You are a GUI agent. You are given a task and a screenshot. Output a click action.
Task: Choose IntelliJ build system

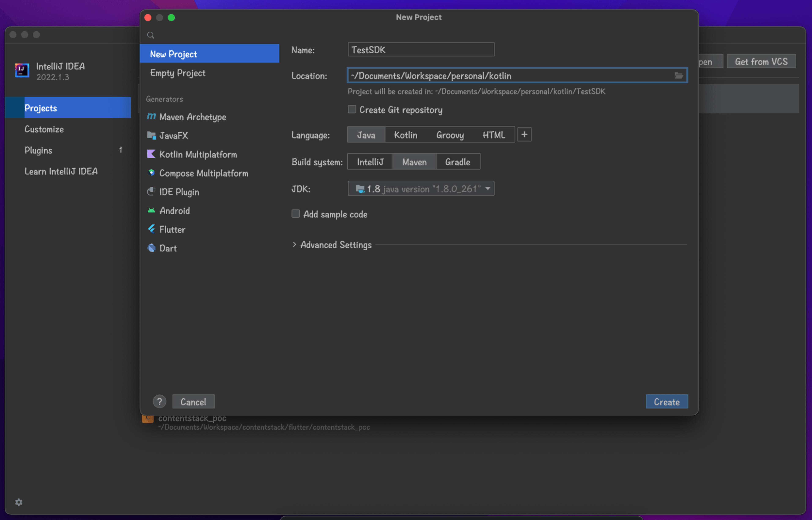(370, 162)
